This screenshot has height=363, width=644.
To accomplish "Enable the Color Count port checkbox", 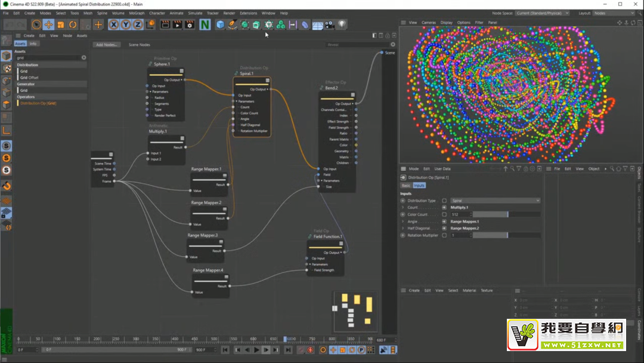I will [x=444, y=214].
